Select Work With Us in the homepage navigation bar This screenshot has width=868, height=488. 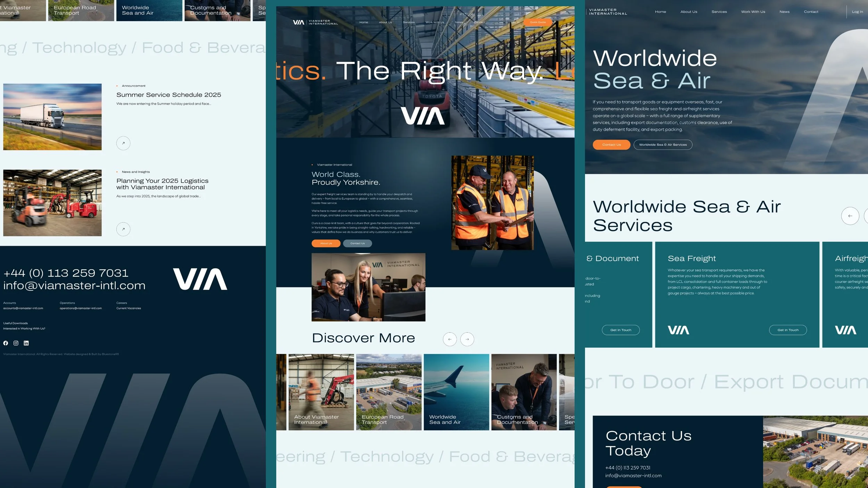pyautogui.click(x=435, y=22)
